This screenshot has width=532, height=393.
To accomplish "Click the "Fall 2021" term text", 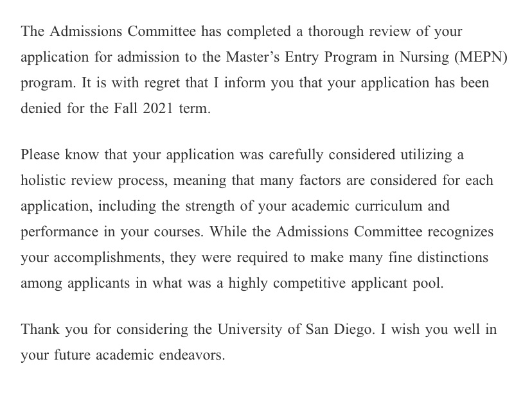I will click(143, 109).
